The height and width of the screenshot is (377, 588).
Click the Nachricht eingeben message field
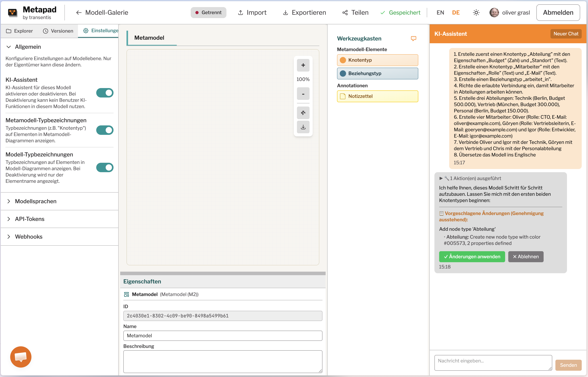(x=493, y=363)
